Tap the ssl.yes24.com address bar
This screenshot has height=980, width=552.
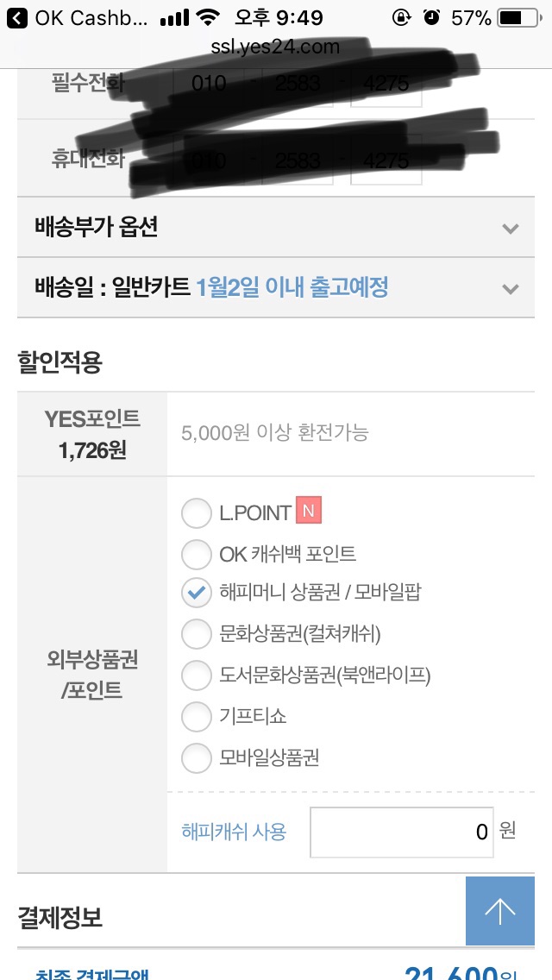tap(276, 47)
